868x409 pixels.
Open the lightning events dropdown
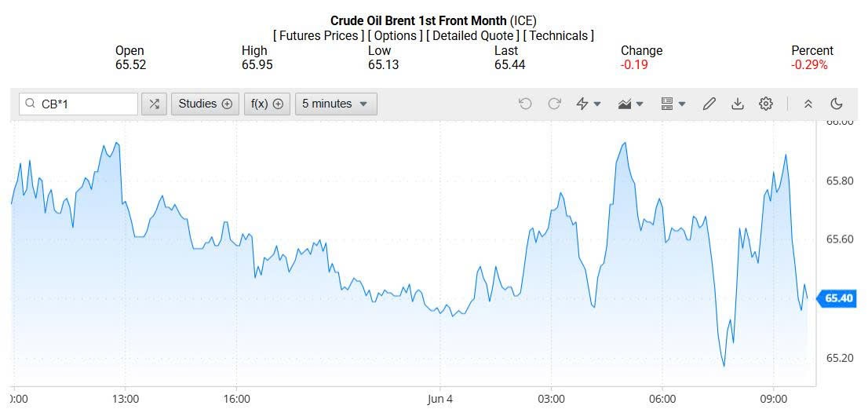589,104
